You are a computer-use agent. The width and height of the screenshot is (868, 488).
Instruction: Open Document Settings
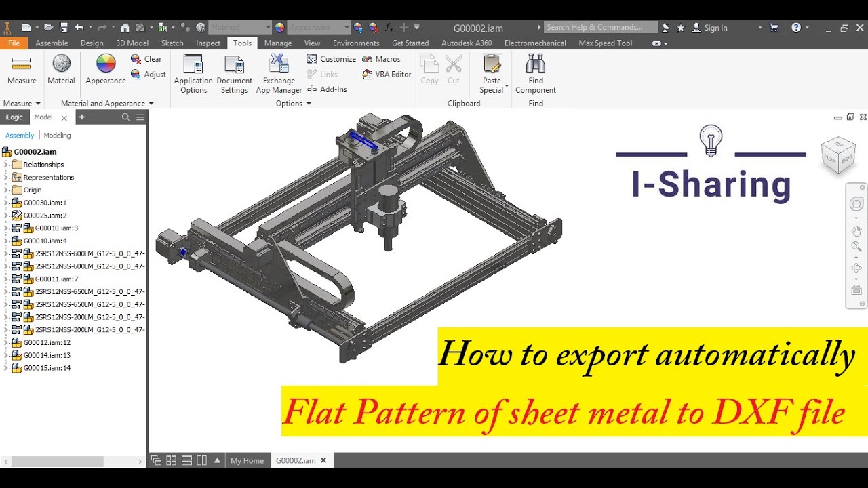(x=234, y=75)
